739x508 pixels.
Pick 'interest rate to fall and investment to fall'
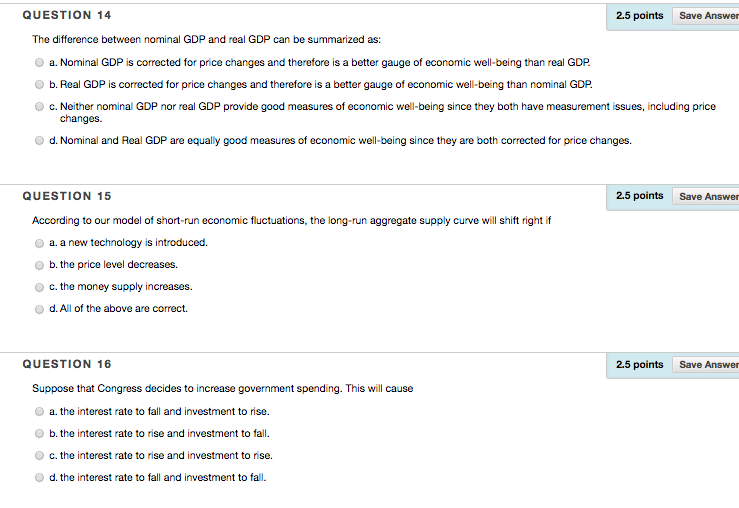click(x=39, y=478)
